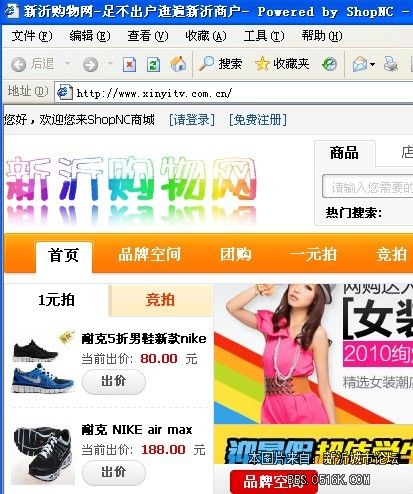Image resolution: width=413 pixels, height=494 pixels.
Task: Open the 查看(V) menu
Action: click(x=148, y=35)
